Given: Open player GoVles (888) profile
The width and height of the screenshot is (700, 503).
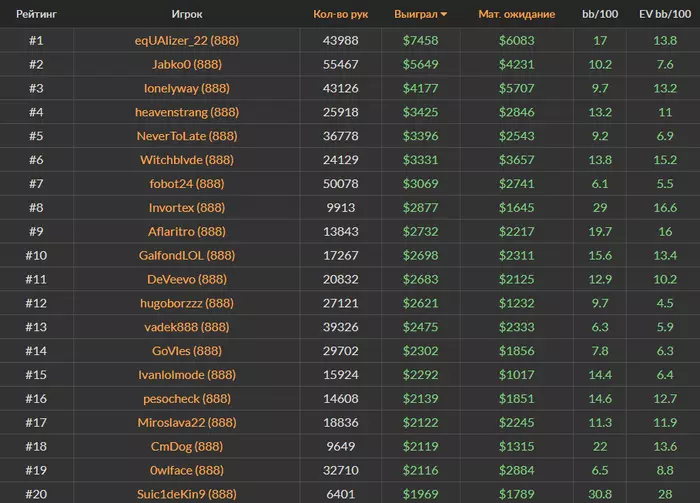Looking at the screenshot, I should [x=187, y=351].
